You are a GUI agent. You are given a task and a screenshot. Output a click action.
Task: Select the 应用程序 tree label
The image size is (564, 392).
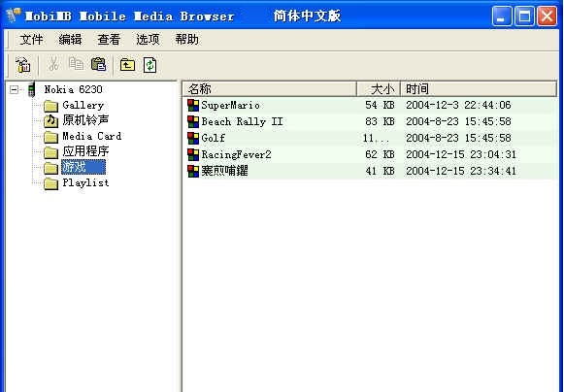point(85,151)
